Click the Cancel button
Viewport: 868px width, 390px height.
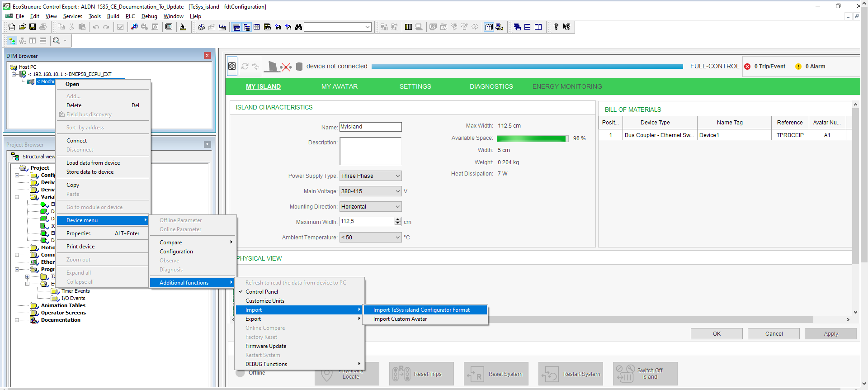(x=774, y=334)
